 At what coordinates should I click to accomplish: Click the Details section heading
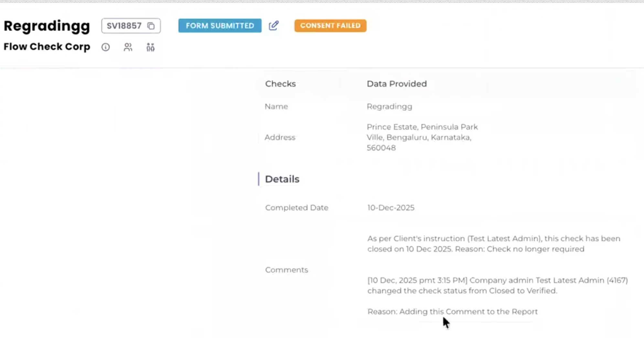(282, 179)
